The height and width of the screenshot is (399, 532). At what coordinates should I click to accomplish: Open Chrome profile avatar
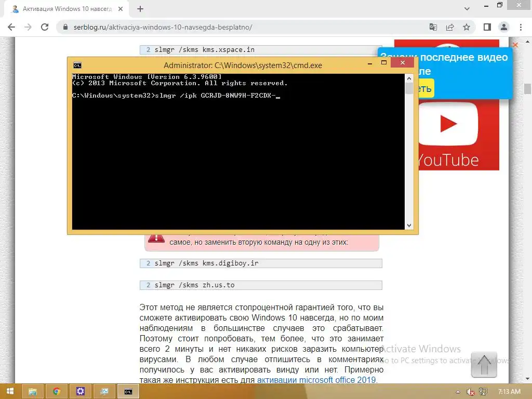[504, 27]
